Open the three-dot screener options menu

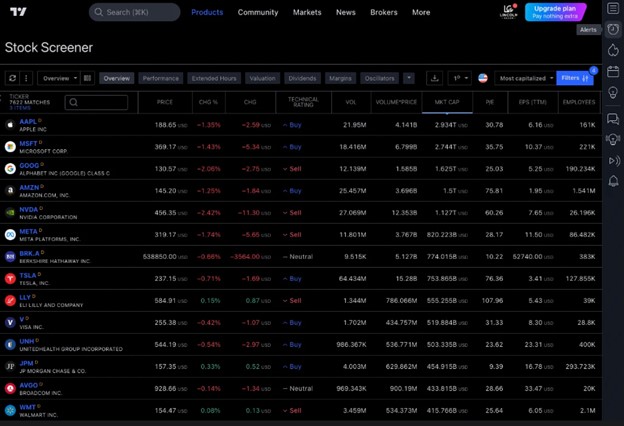pyautogui.click(x=26, y=78)
